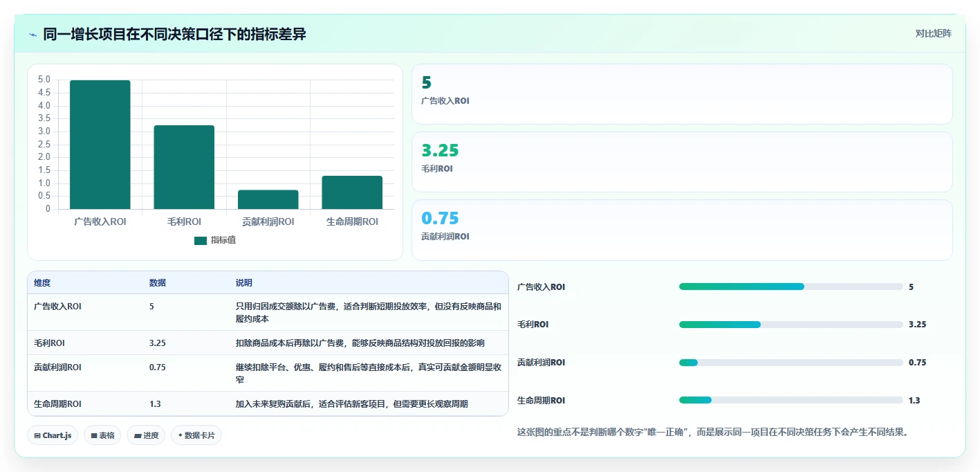The width and height of the screenshot is (980, 472).
Task: Click the 贡献利润ROI bar in chart
Action: (268, 199)
